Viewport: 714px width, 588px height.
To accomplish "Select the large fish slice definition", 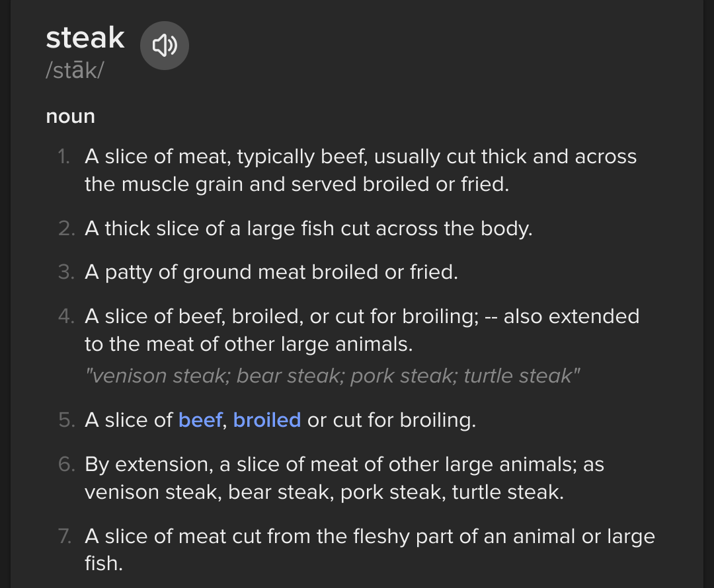I will tap(308, 229).
